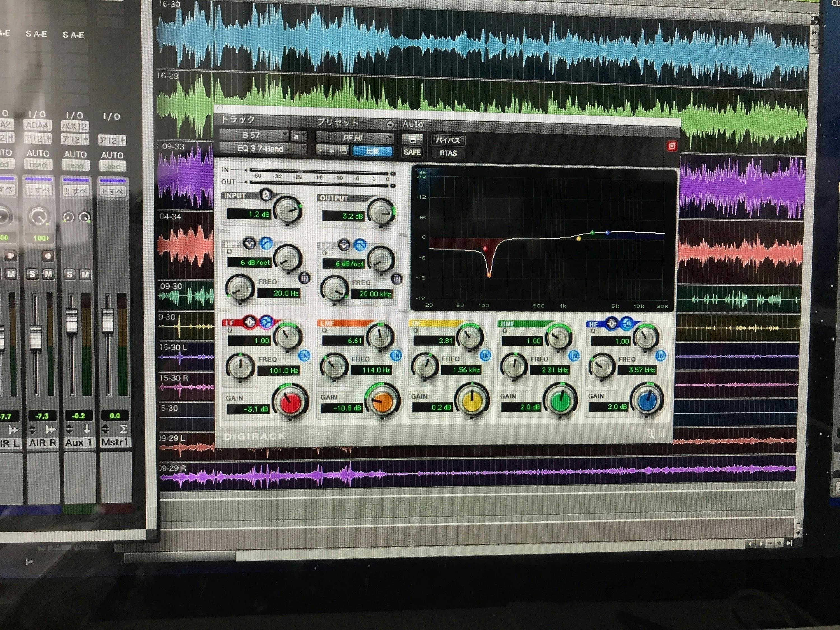Click the LF red gain knob

coord(291,403)
